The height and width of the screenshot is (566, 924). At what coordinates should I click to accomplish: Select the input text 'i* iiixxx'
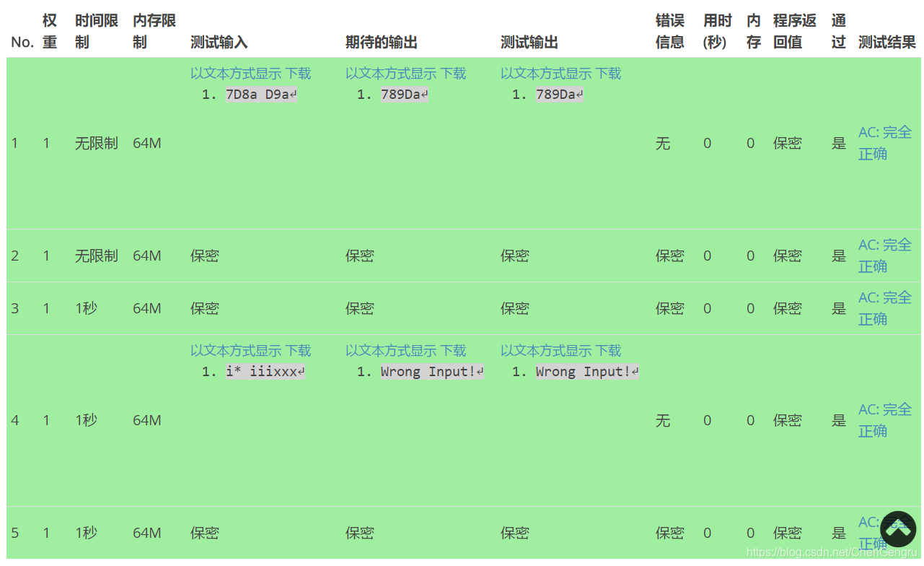tap(265, 372)
